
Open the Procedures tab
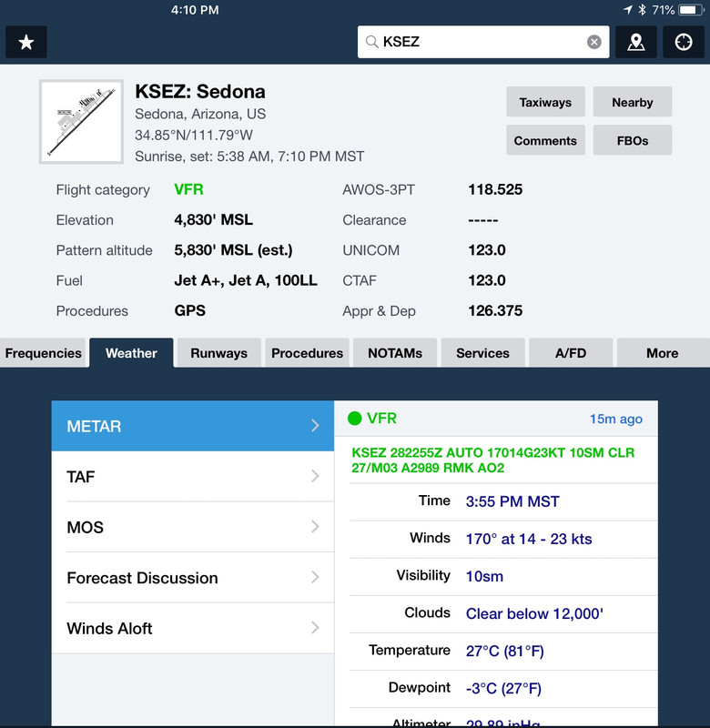(x=307, y=353)
